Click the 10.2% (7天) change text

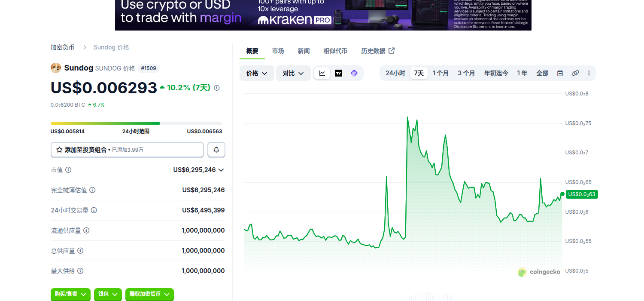coord(188,88)
